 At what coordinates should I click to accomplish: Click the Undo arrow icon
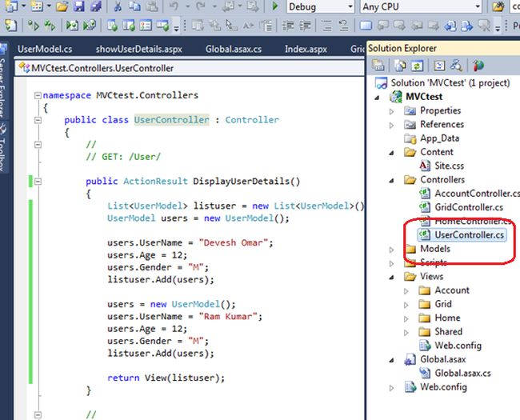174,6
